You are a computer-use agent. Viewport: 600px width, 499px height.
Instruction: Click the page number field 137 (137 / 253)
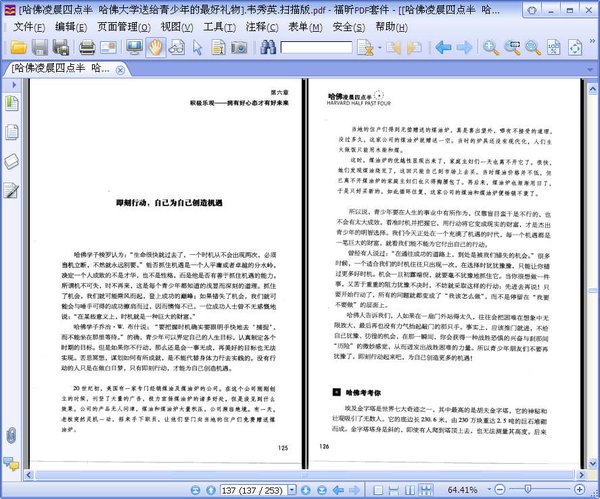tap(253, 490)
